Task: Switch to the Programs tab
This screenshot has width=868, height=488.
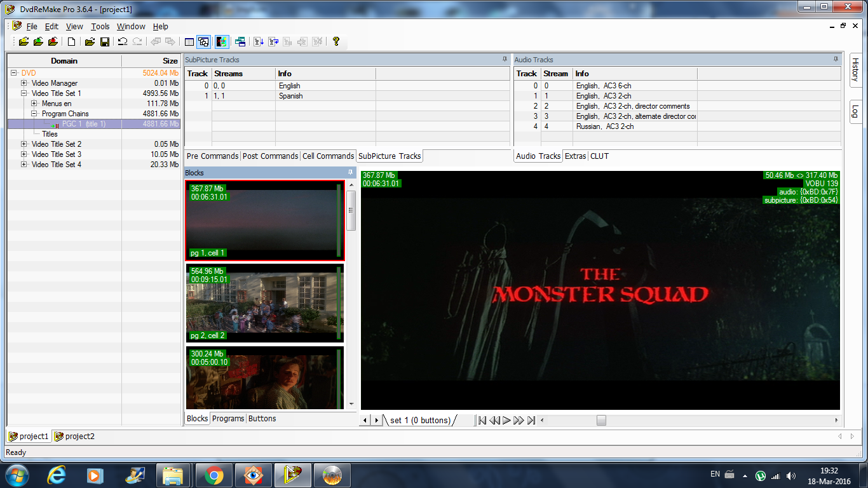Action: 228,419
